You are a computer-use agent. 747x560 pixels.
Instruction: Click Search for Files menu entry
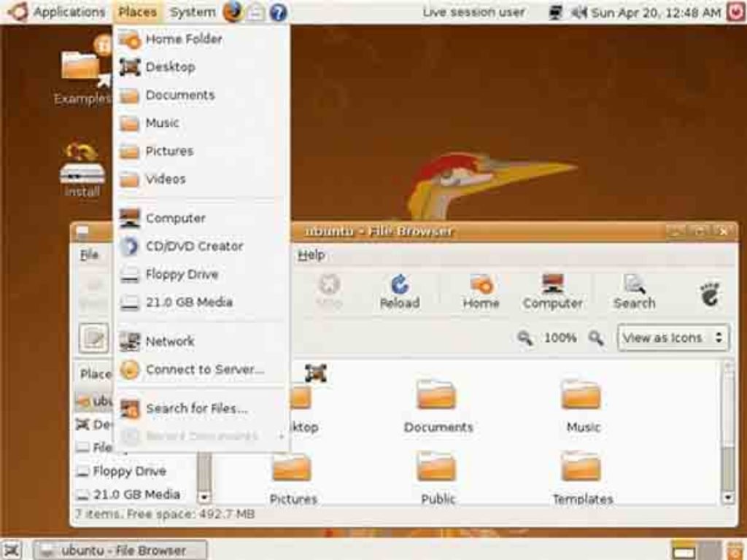196,408
